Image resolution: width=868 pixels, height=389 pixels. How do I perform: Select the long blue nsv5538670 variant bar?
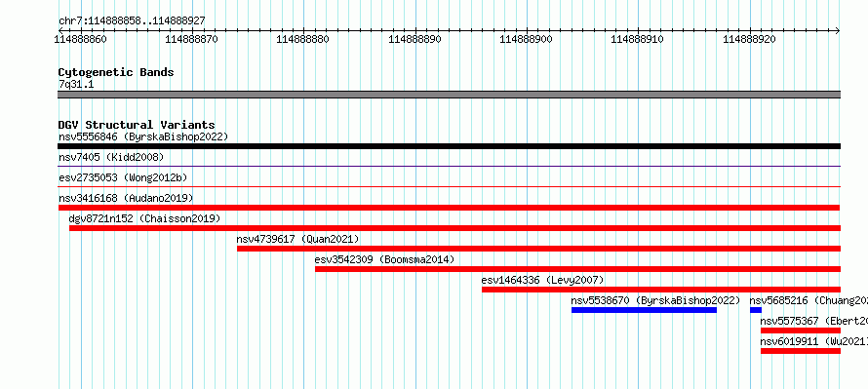[x=644, y=310]
